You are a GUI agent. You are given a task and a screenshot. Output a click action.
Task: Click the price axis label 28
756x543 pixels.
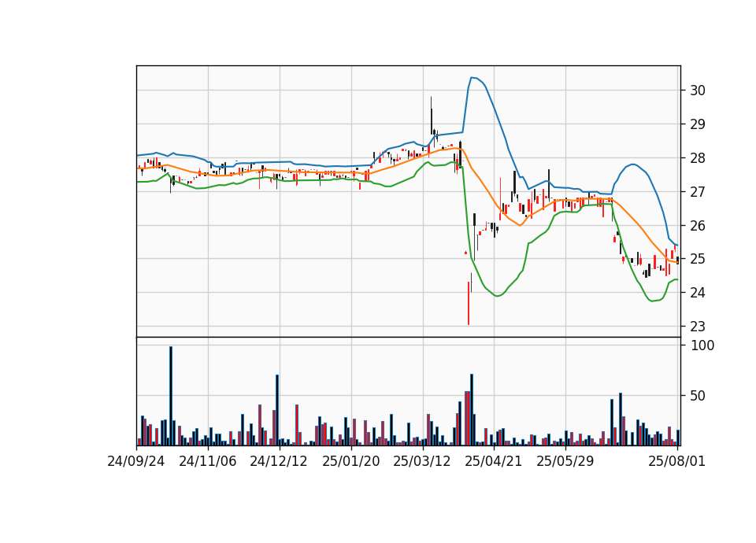click(698, 158)
